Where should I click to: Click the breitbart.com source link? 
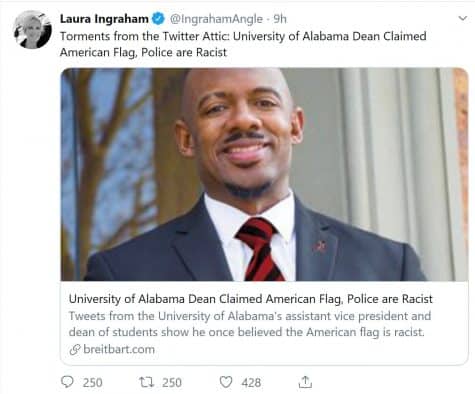119,349
